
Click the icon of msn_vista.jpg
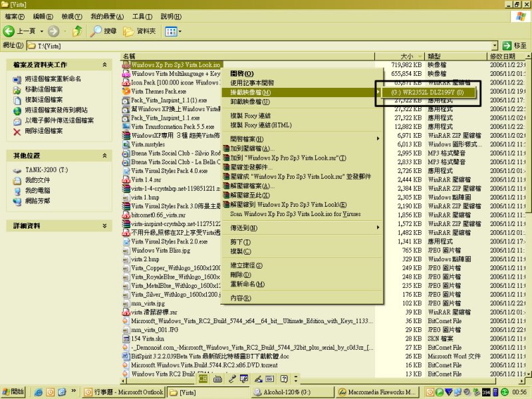click(x=126, y=303)
